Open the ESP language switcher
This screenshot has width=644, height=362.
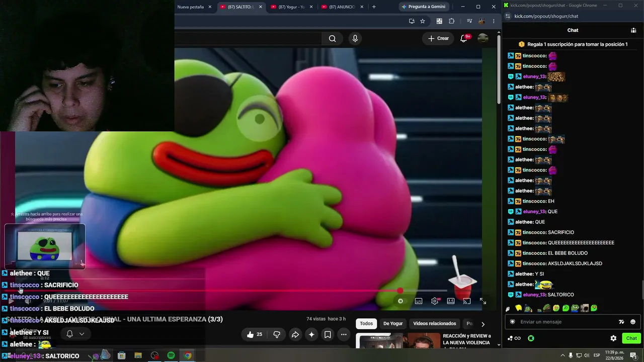597,355
